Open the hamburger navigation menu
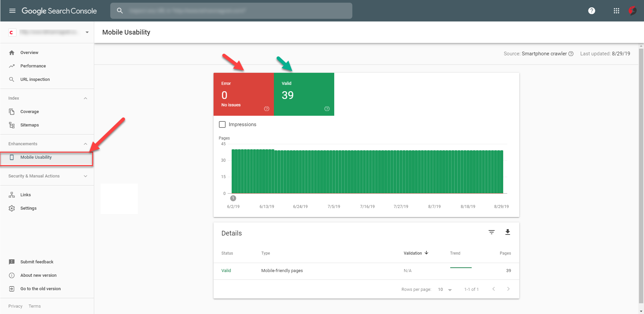Viewport: 644px width, 314px height. point(12,10)
